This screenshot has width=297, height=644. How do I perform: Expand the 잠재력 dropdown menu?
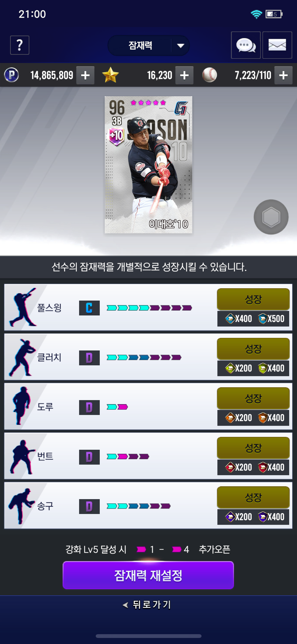pyautogui.click(x=149, y=46)
